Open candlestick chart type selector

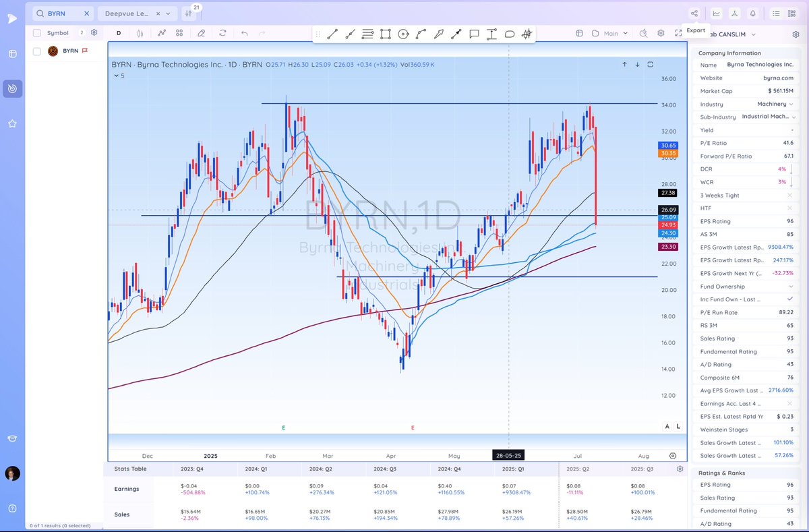pos(140,33)
